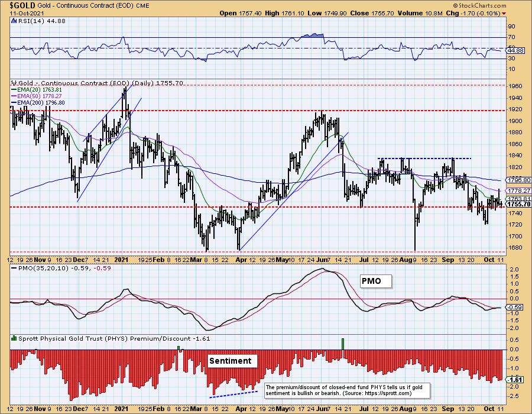Click the green EMA(20) legend line

point(14,89)
